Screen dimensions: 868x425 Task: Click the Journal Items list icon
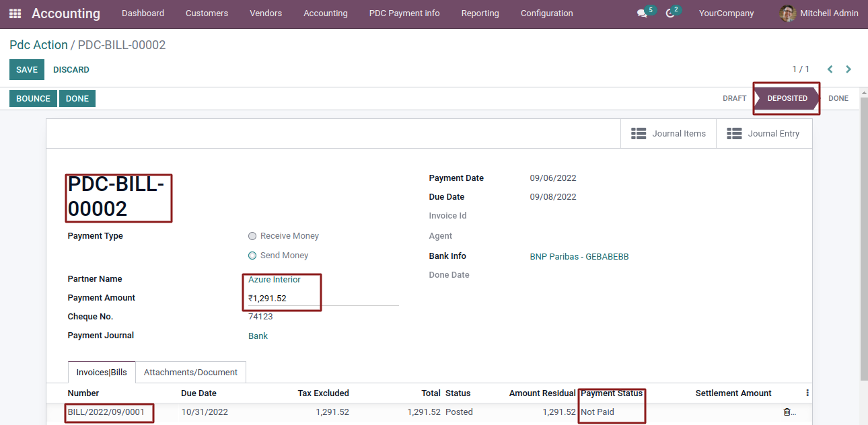[x=639, y=134]
